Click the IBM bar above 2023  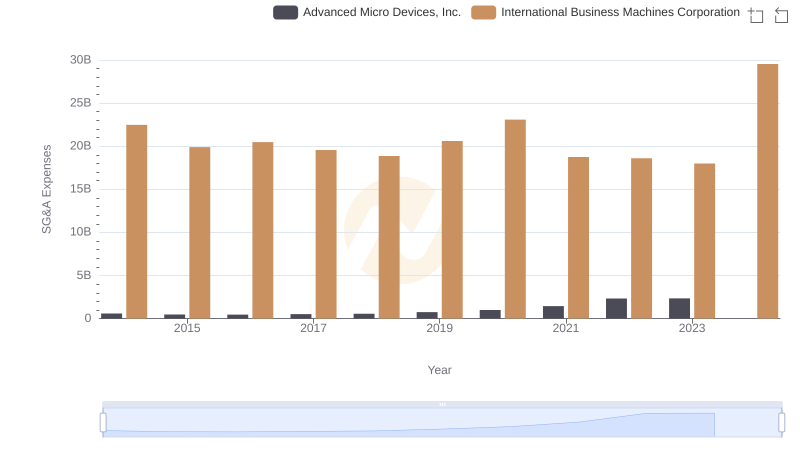click(x=704, y=241)
